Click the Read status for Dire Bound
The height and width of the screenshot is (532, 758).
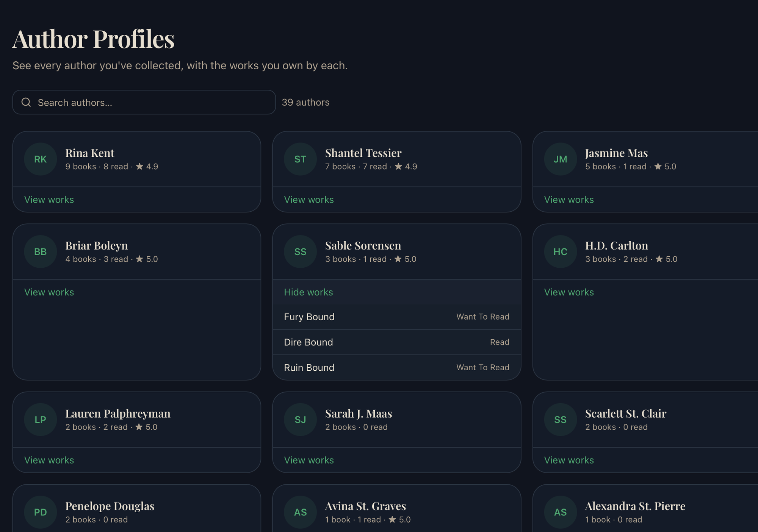[500, 342]
